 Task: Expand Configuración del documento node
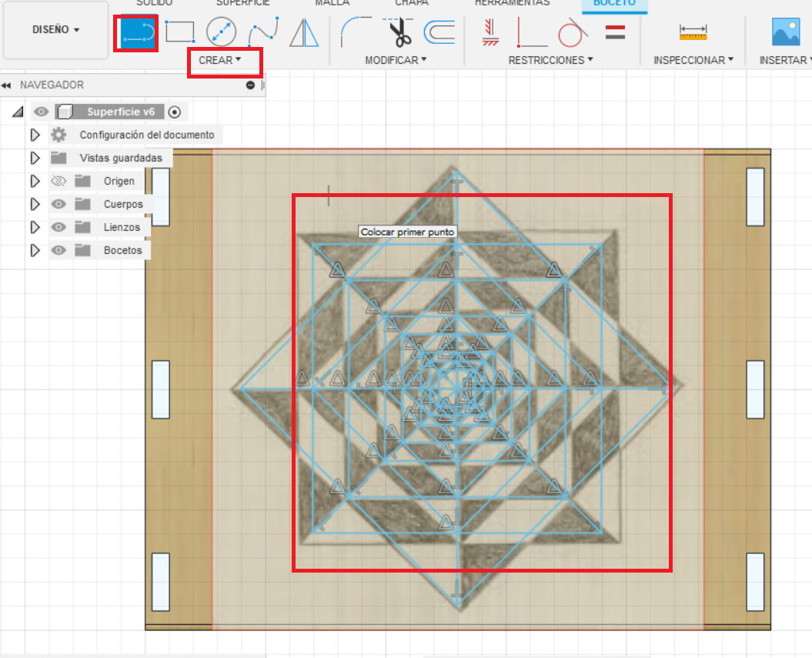(35, 135)
